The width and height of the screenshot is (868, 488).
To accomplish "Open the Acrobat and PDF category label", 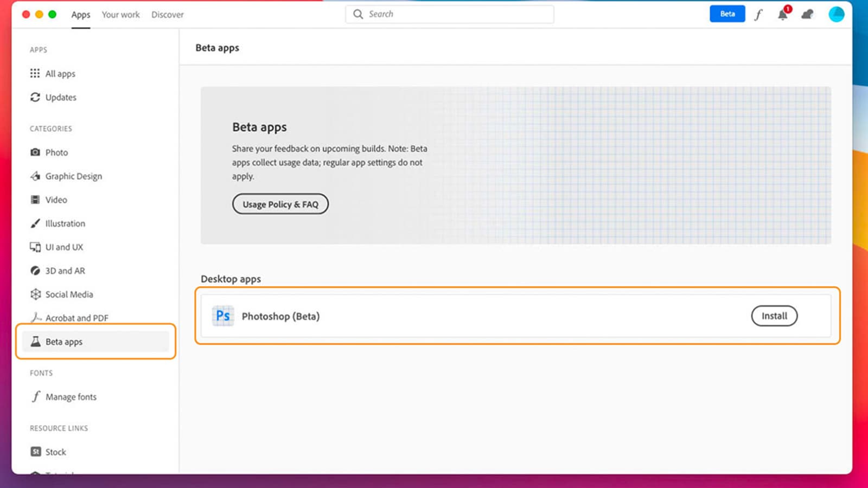I will pyautogui.click(x=76, y=318).
